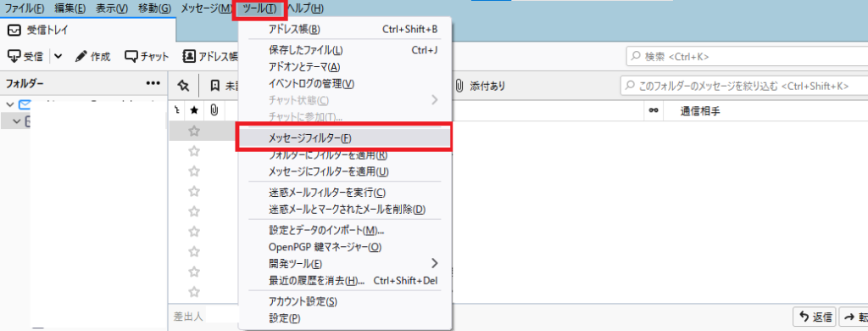Click the 検索 <Ctrl+K> global search box

pos(747,56)
